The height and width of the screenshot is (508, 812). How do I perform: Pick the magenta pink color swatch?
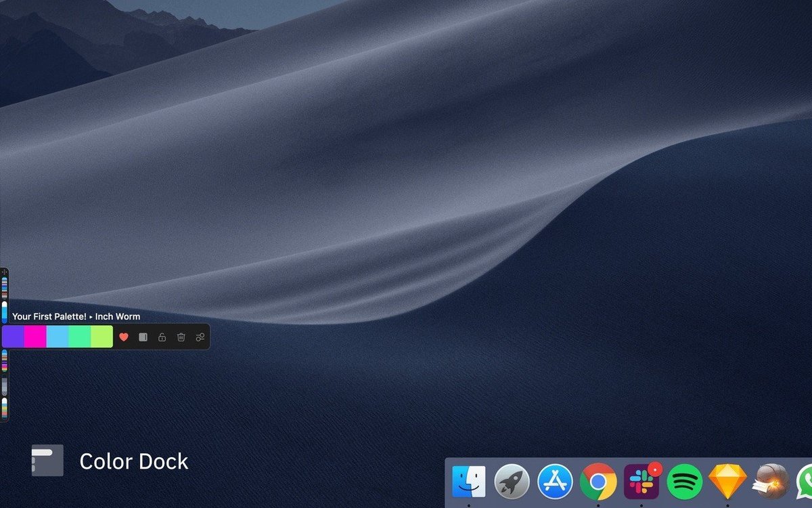pyautogui.click(x=35, y=337)
